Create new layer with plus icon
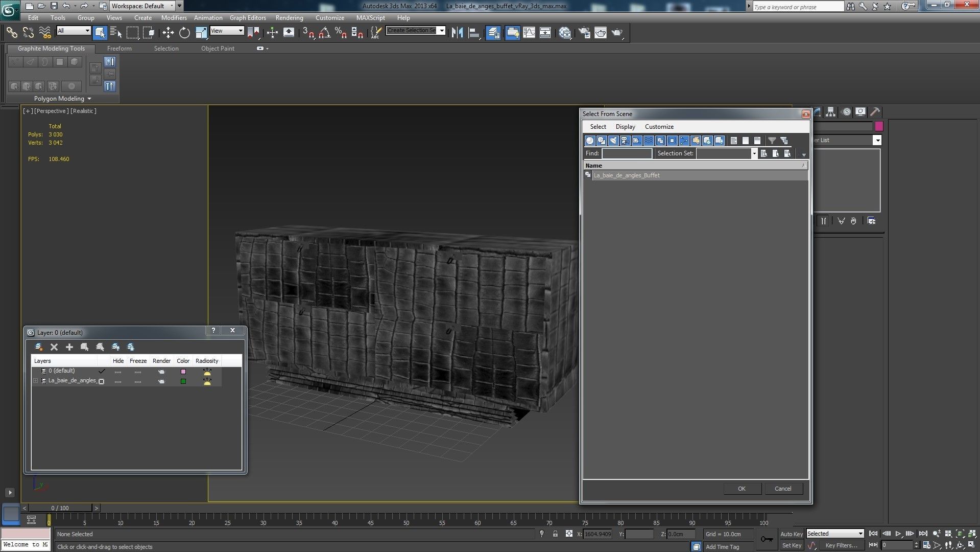 (x=69, y=347)
